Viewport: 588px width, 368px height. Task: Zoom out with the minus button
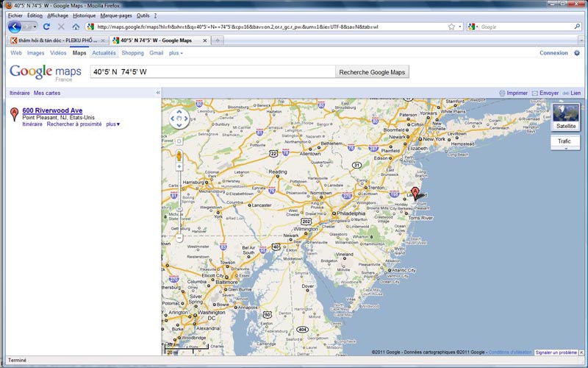point(179,238)
